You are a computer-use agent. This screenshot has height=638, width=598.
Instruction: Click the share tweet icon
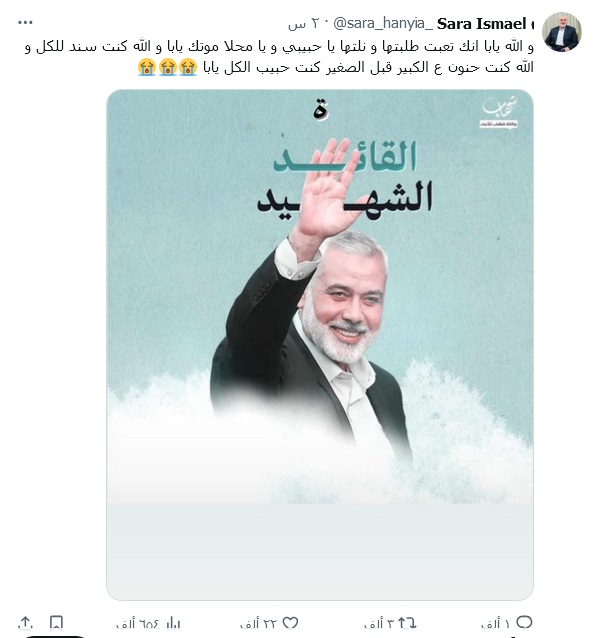(x=25, y=623)
